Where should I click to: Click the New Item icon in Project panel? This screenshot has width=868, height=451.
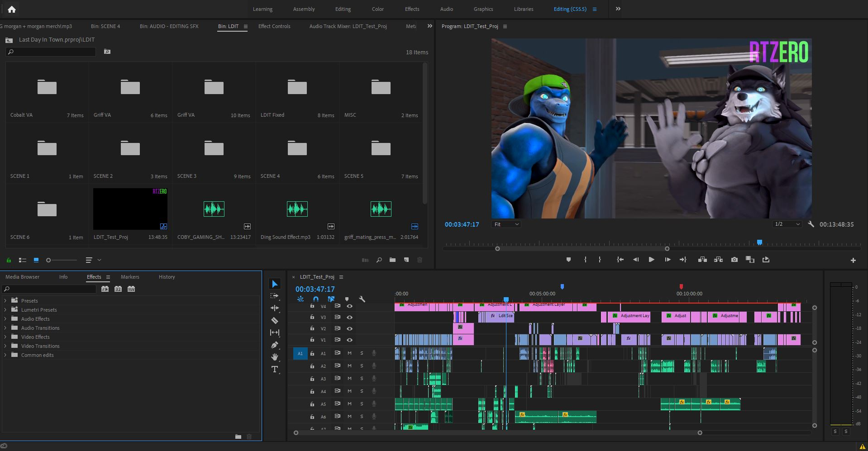click(406, 260)
